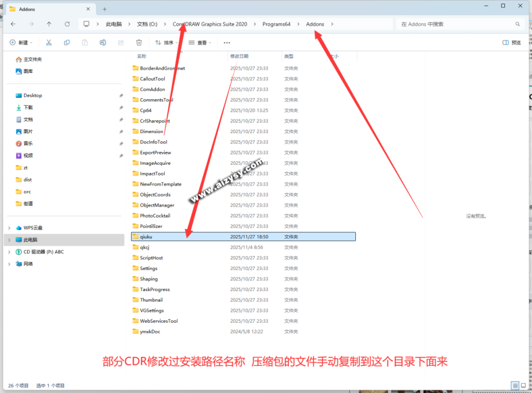
Task: Cut the selected file with the scissors icon
Action: pyautogui.click(x=49, y=43)
